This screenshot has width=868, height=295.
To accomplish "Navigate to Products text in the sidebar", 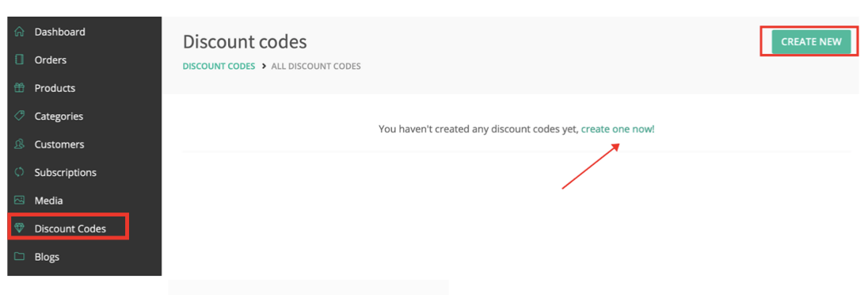I will pos(55,88).
